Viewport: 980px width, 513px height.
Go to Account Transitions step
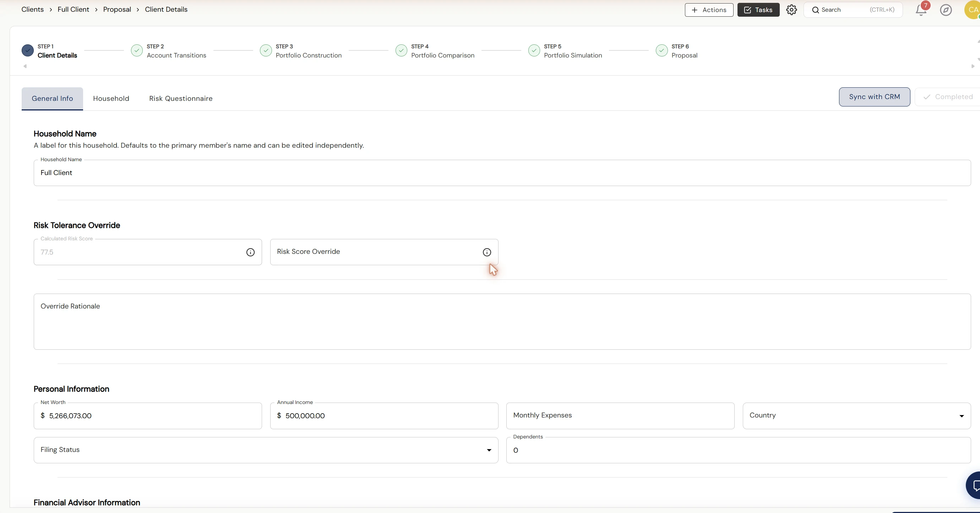tap(176, 55)
